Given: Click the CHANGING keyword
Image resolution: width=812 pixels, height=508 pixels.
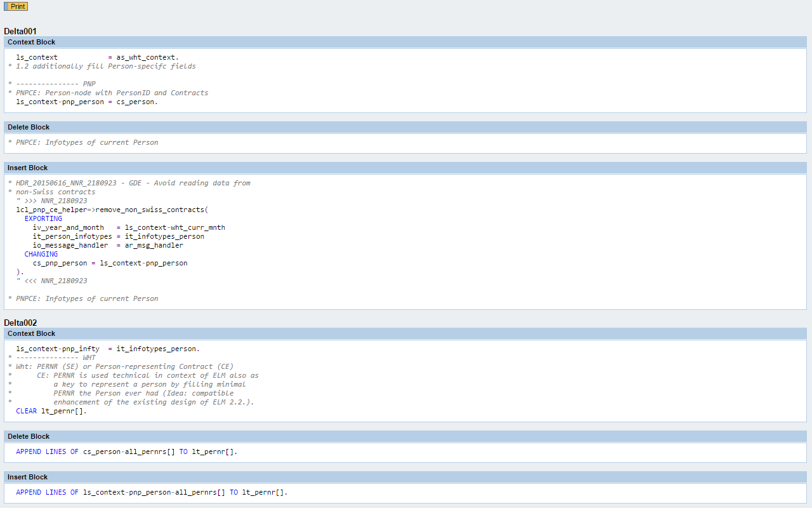Looking at the screenshot, I should (41, 254).
